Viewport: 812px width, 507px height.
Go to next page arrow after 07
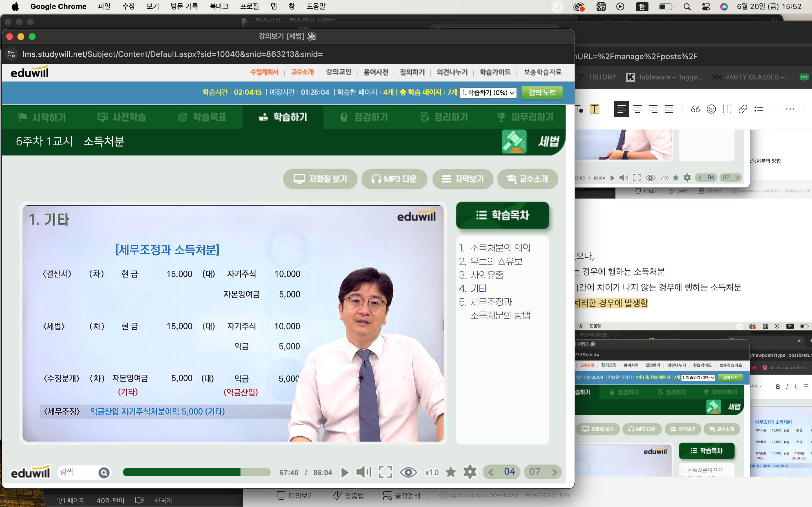click(x=554, y=472)
